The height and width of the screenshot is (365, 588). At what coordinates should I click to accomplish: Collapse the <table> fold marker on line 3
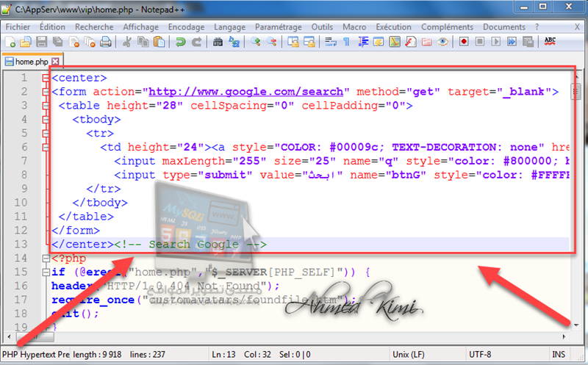[46, 106]
